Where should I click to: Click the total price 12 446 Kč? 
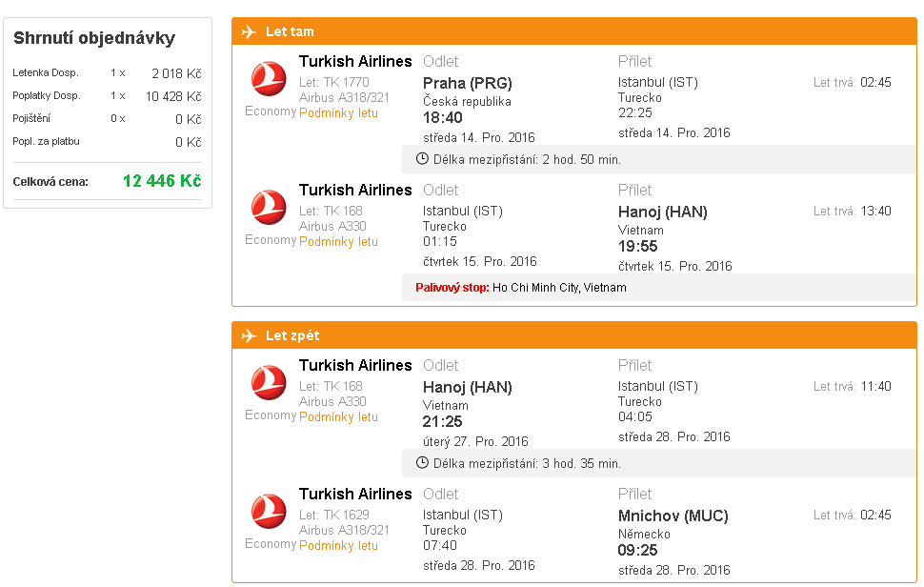pos(162,180)
